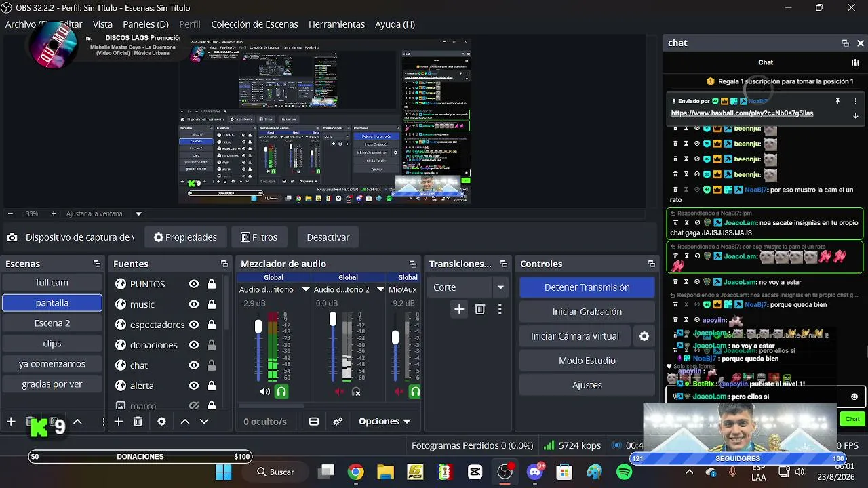Image resolution: width=868 pixels, height=488 pixels.
Task: Expand first desktop audio channel menu arrow
Action: pos(306,289)
